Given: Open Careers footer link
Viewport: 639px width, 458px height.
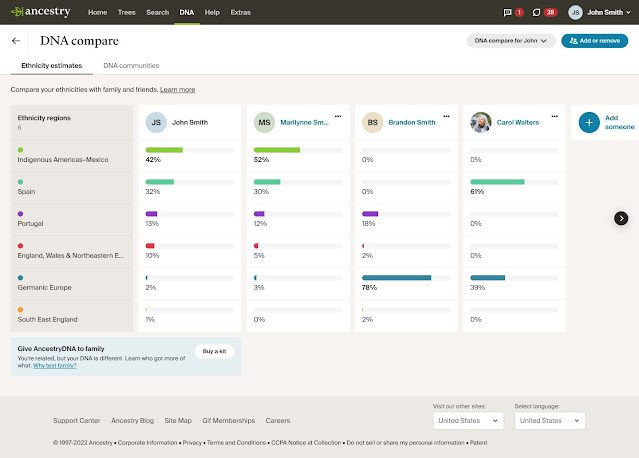Looking at the screenshot, I should [x=278, y=421].
